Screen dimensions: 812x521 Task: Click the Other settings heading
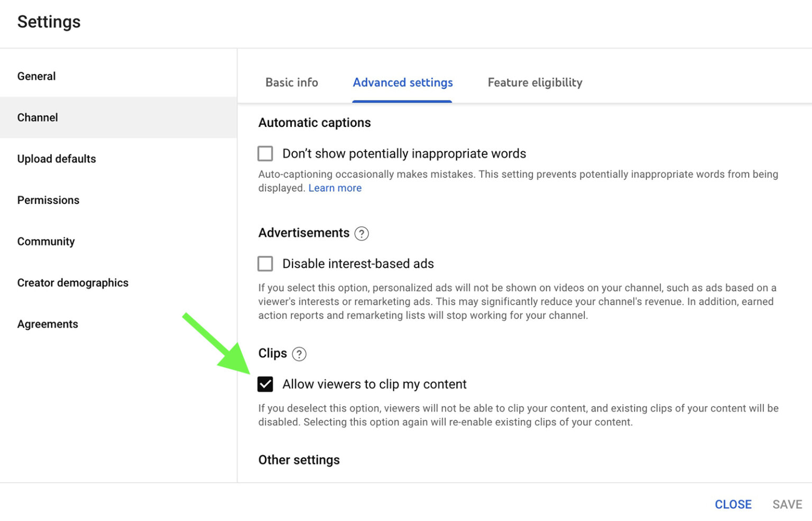pyautogui.click(x=299, y=460)
